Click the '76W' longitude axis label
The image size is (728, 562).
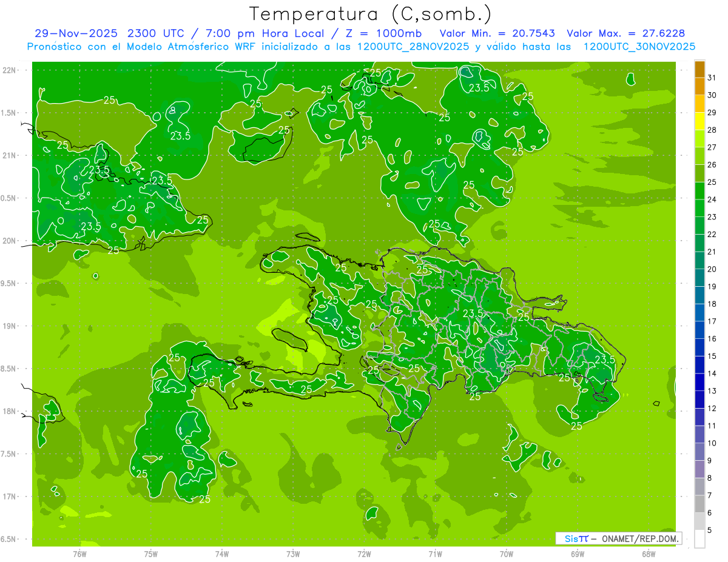[80, 554]
